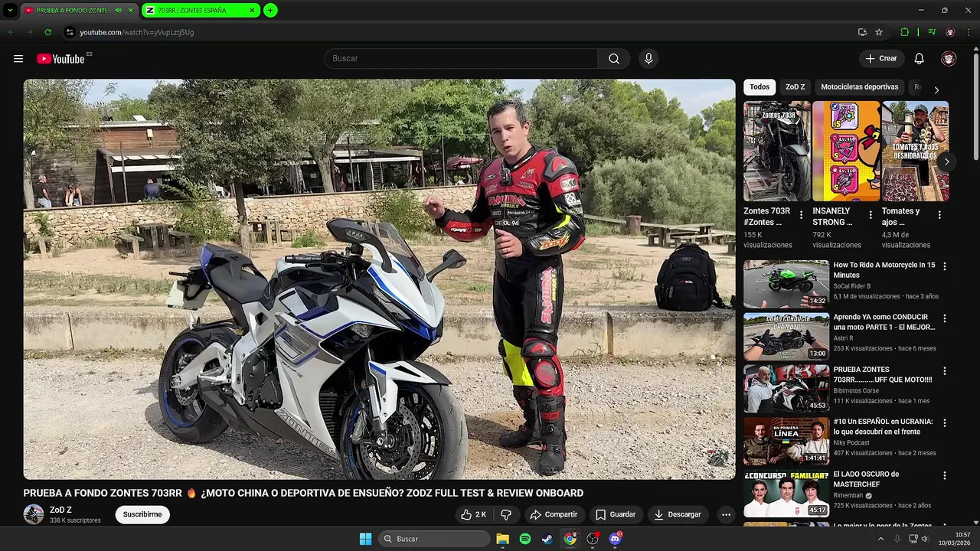Start voice search with microphone icon
Image resolution: width=980 pixels, height=551 pixels.
tap(648, 59)
